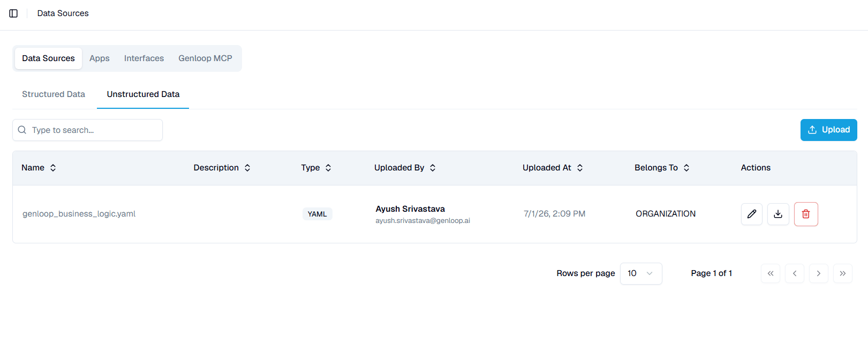868x342 pixels.
Task: Click the ayush.srivastava@genloop.ai email
Action: click(422, 221)
